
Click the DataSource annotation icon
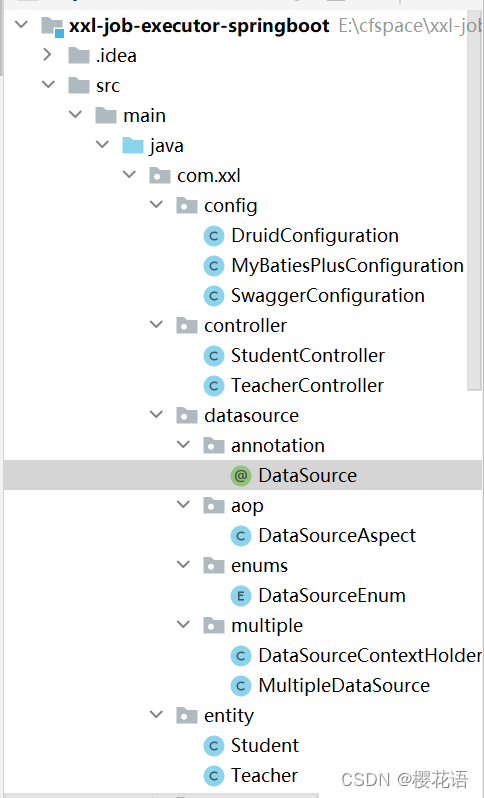(x=241, y=476)
